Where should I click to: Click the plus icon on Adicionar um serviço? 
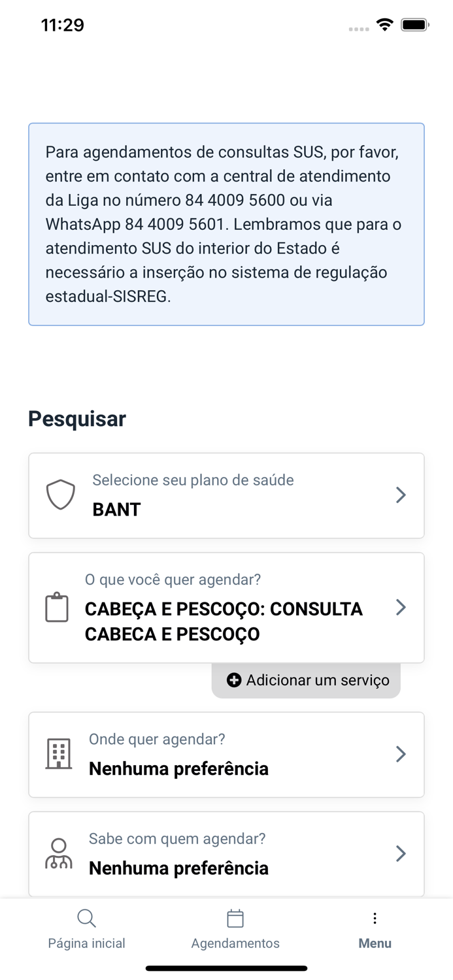pyautogui.click(x=234, y=680)
